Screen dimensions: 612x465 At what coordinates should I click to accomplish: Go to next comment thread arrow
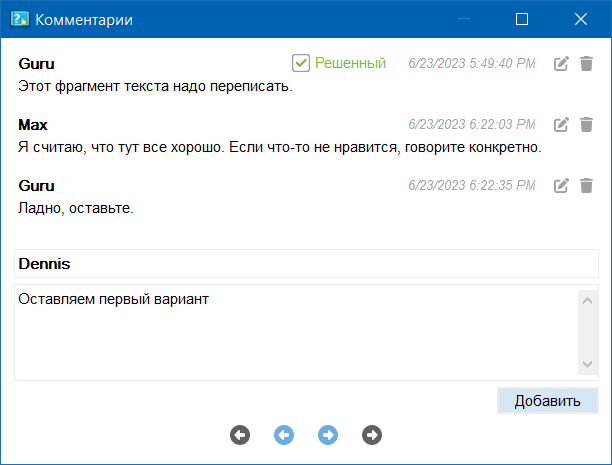[328, 435]
